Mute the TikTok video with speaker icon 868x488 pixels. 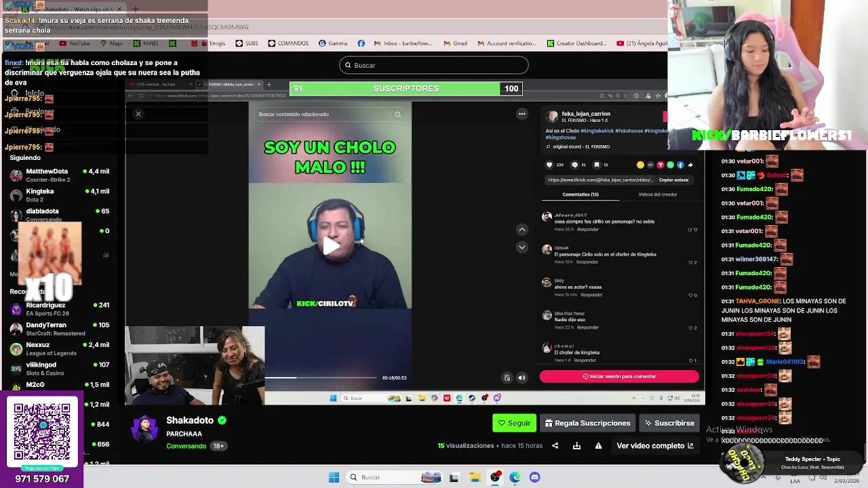click(x=521, y=378)
